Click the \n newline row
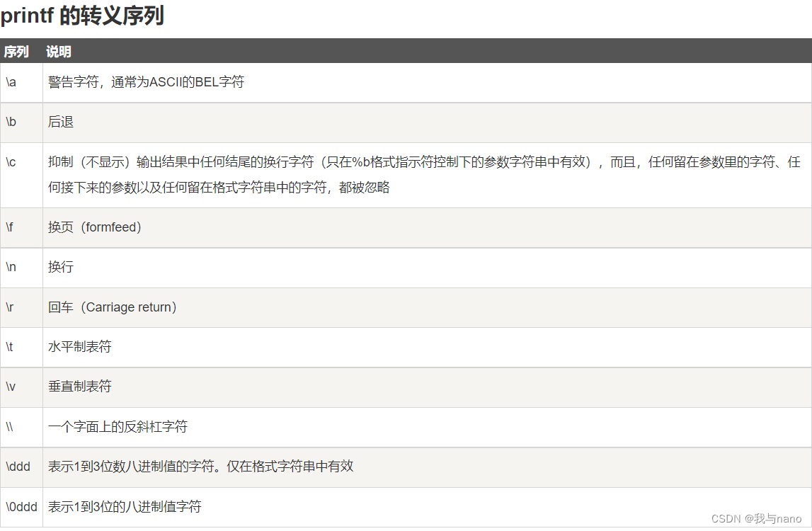The width and height of the screenshot is (812, 531). pyautogui.click(x=11, y=267)
